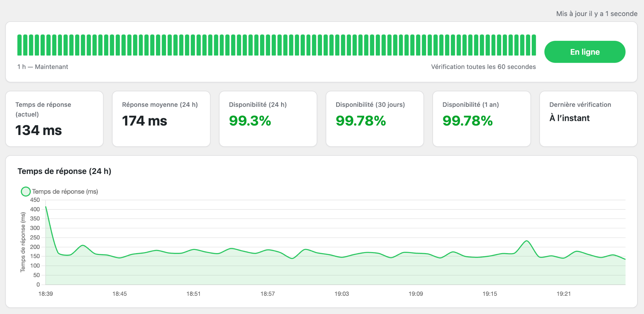Click the Vérification toutes les 60 secondes text
Screen dimensions: 644x314
(x=483, y=67)
